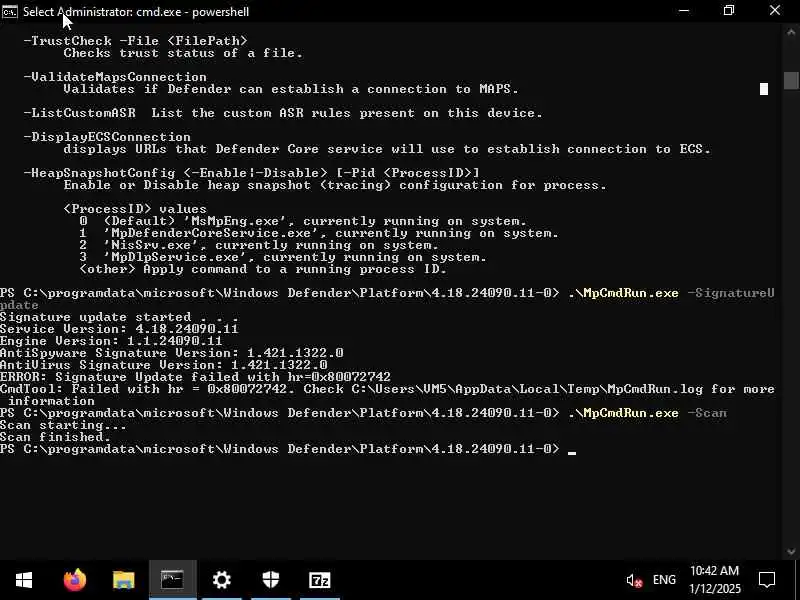Image resolution: width=800 pixels, height=600 pixels.
Task: Click the '<ProcessID> values' heading
Action: (x=135, y=209)
